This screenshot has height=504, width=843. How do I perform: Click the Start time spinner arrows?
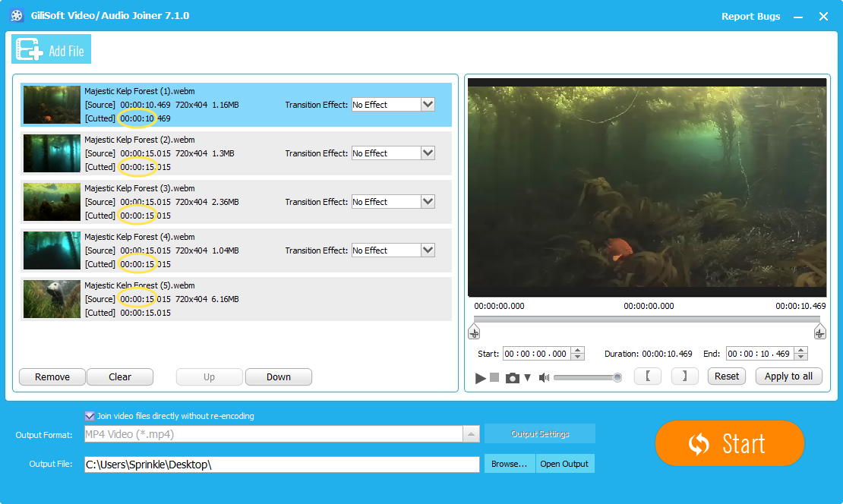(x=578, y=354)
